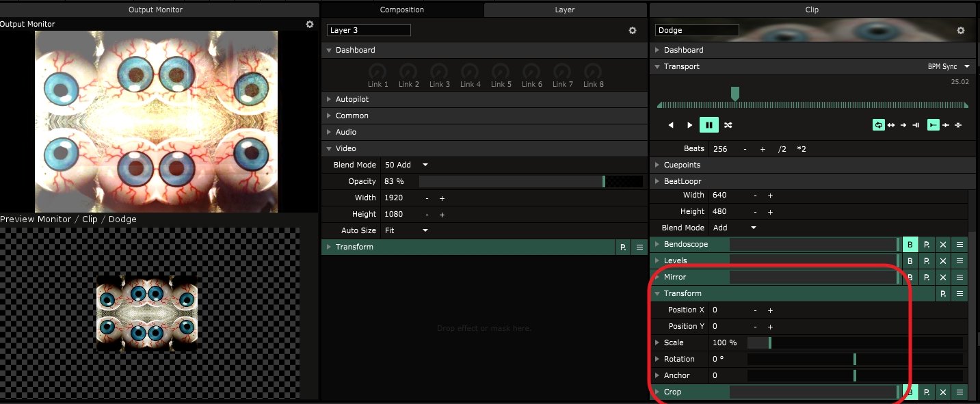This screenshot has height=404, width=980.
Task: Click the random playback shuffle icon
Action: (728, 125)
